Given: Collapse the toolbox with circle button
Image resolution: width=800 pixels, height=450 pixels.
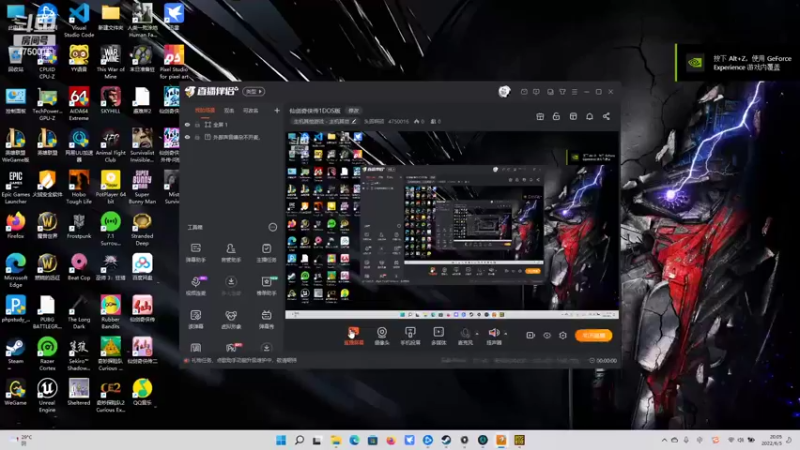Looking at the screenshot, I should tap(273, 227).
